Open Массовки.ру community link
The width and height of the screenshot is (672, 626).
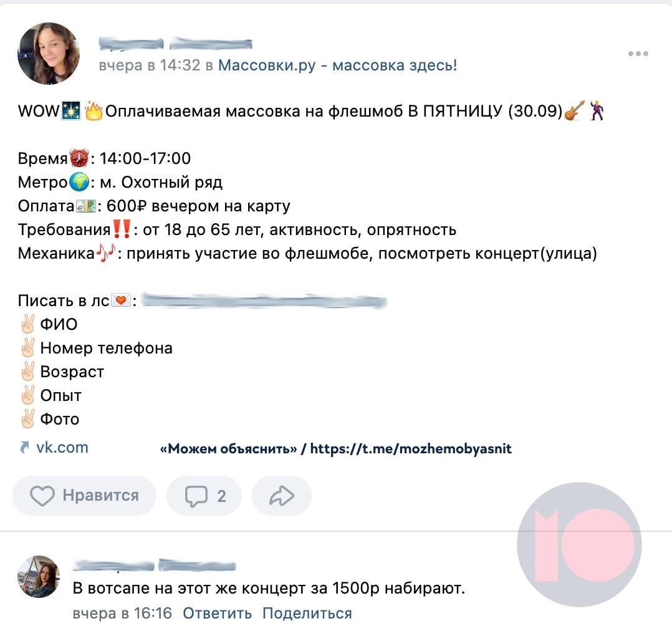[x=338, y=65]
